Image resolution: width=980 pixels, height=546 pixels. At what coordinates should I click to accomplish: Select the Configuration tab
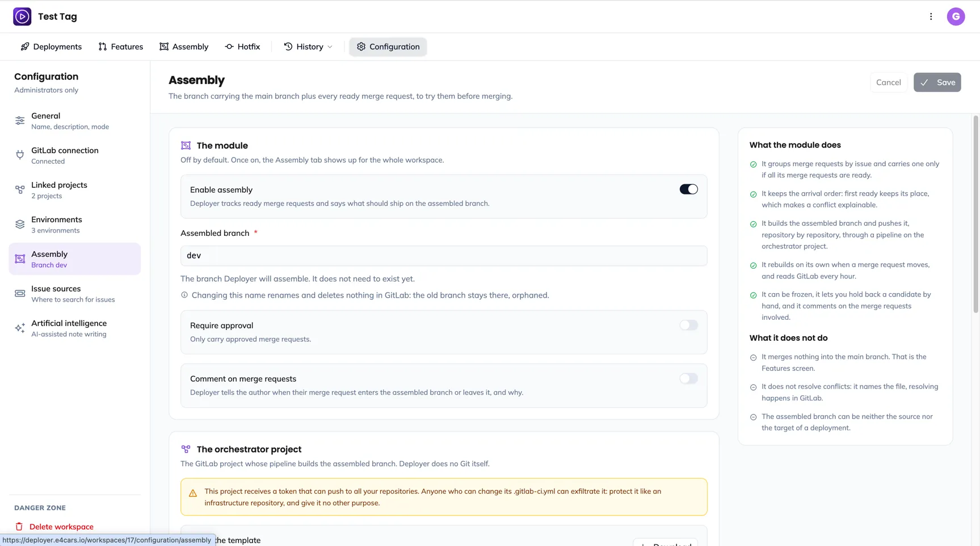point(388,46)
